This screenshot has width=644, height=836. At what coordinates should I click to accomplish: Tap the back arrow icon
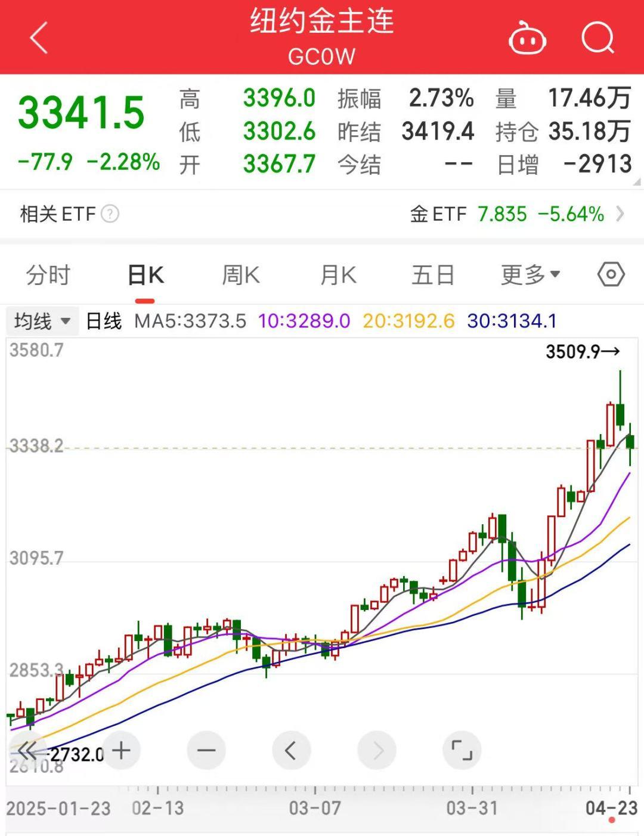(x=39, y=38)
